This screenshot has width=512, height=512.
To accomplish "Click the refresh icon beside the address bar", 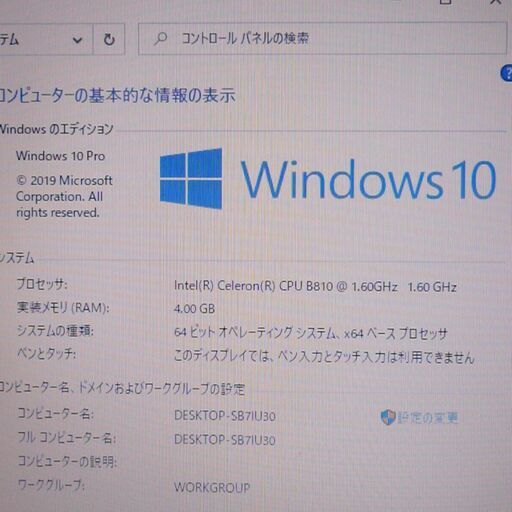I will click(x=109, y=39).
